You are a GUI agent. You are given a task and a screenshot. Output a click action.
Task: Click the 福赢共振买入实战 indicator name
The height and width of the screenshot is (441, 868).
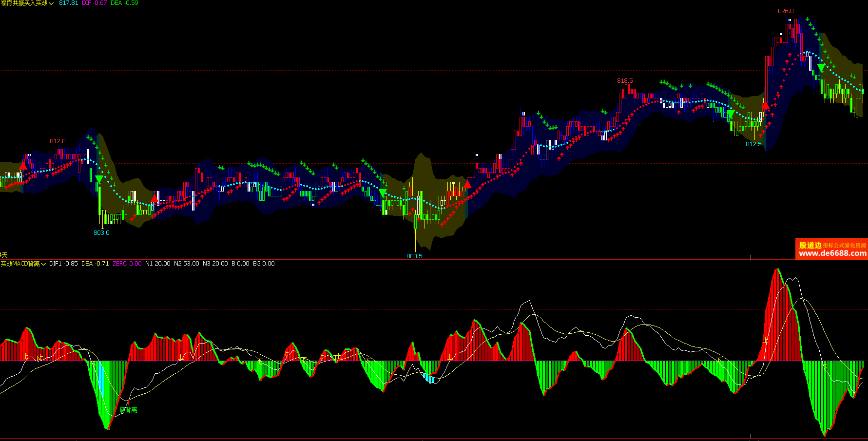pyautogui.click(x=24, y=3)
